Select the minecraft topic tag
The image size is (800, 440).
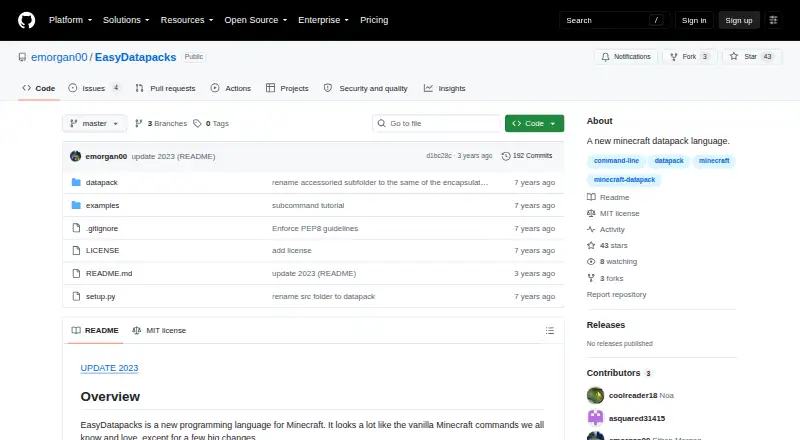click(714, 161)
